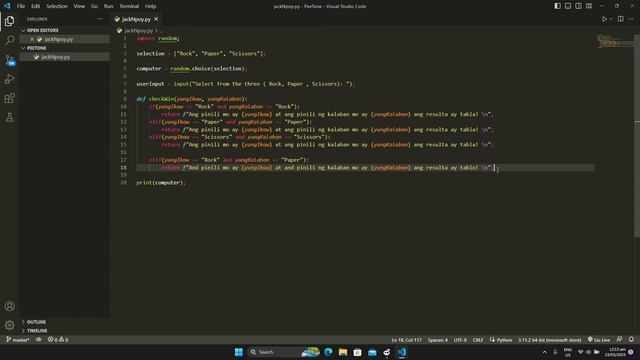The width and height of the screenshot is (640, 360).
Task: Show hidden system tray icons chevron
Action: tap(544, 352)
